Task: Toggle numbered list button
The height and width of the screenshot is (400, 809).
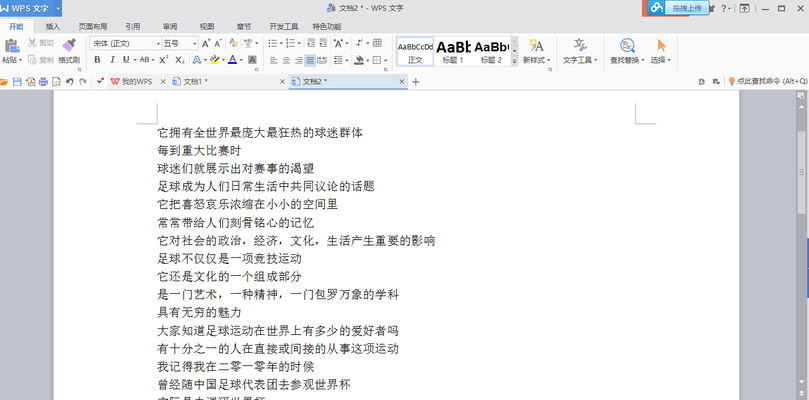Action: click(x=290, y=43)
